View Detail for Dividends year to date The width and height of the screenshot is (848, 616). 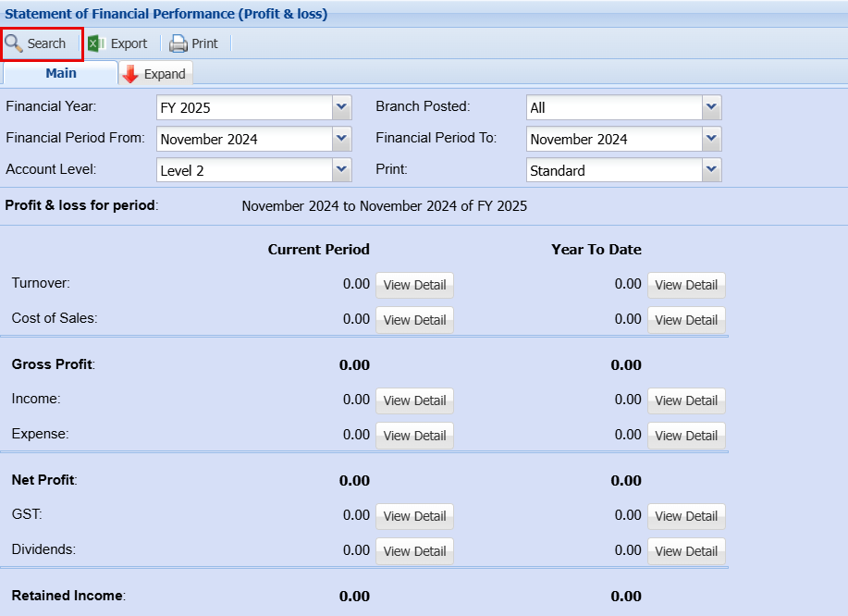[x=686, y=551]
